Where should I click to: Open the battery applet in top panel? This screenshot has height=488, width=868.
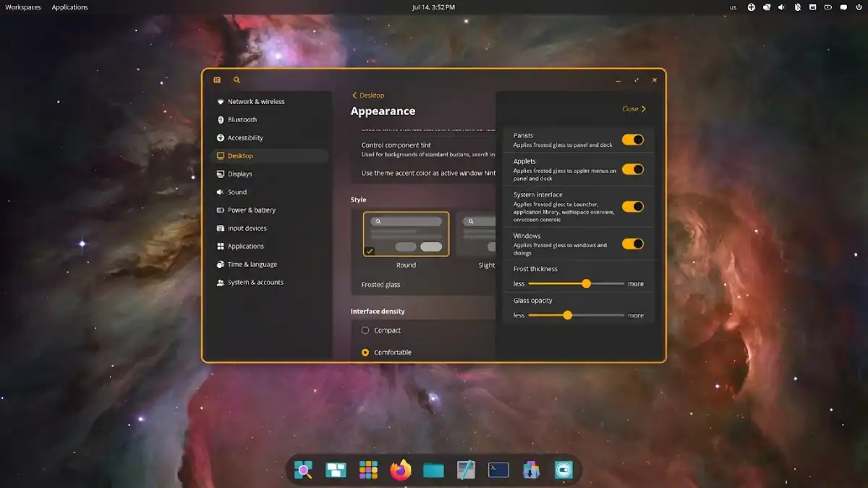click(x=827, y=7)
